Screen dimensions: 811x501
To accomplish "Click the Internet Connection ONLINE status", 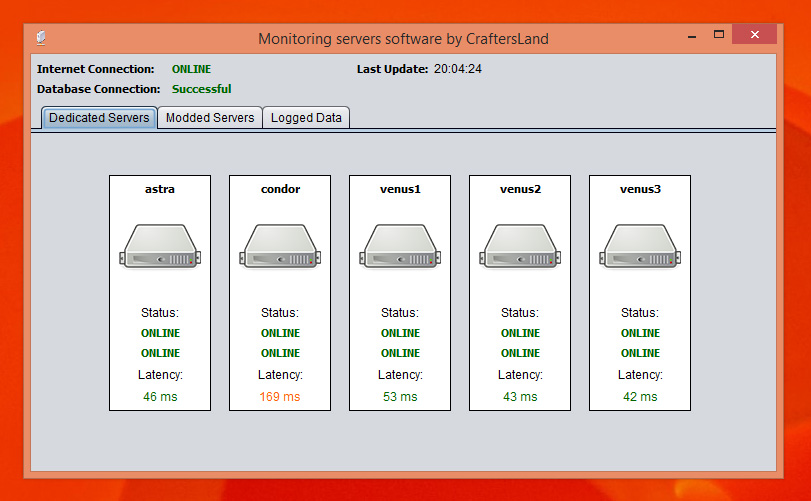I will (x=191, y=69).
